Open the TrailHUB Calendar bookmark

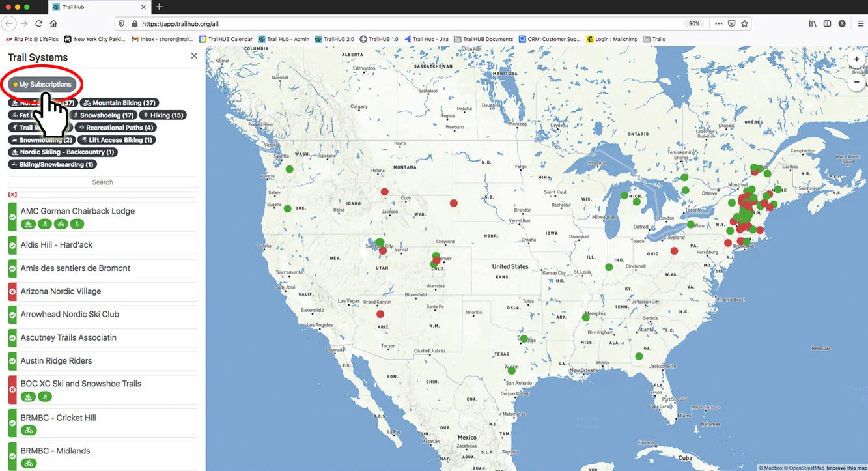(x=225, y=39)
